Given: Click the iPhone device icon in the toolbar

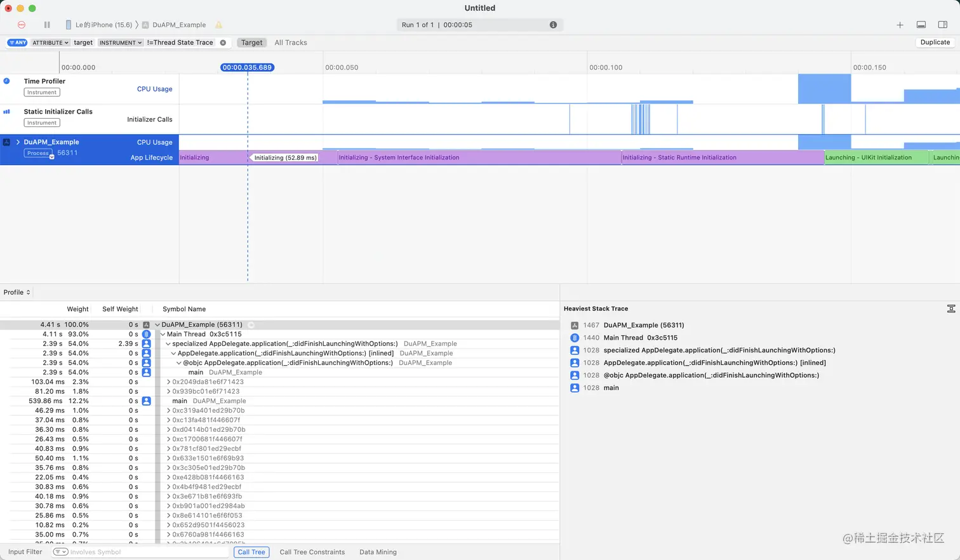Looking at the screenshot, I should (69, 25).
